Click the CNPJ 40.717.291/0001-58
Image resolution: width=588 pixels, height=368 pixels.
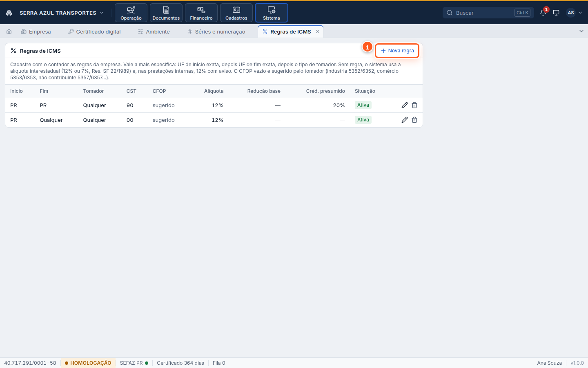(x=30, y=363)
